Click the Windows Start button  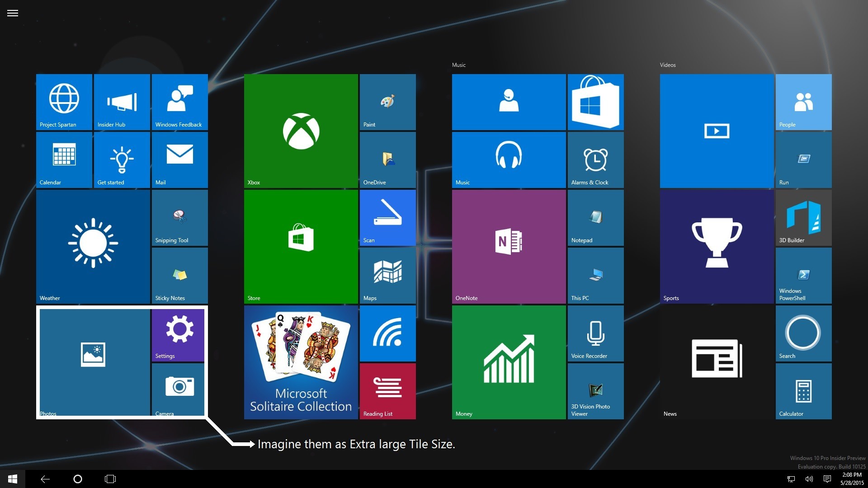pos(13,479)
